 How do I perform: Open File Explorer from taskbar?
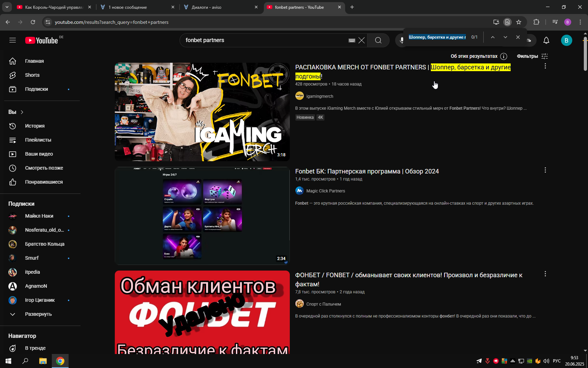point(43,361)
